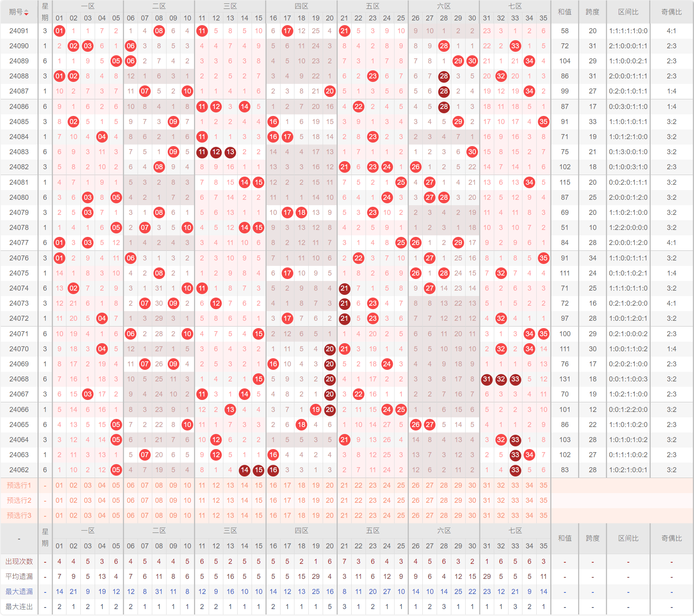Viewport: 694px width, 616px height.
Task: Click red ball 19 in issue 24066
Action: [x=316, y=410]
